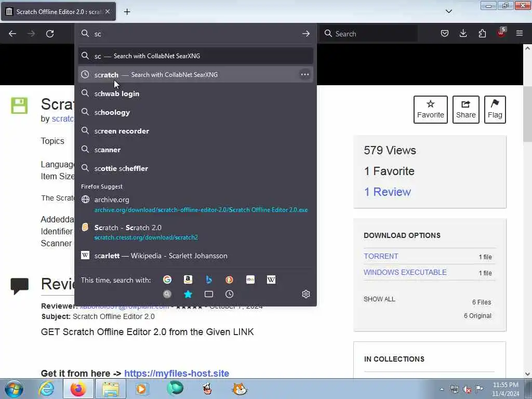This screenshot has width=532, height=399.
Task: Show hidden system tray icons
Action: [442, 389]
